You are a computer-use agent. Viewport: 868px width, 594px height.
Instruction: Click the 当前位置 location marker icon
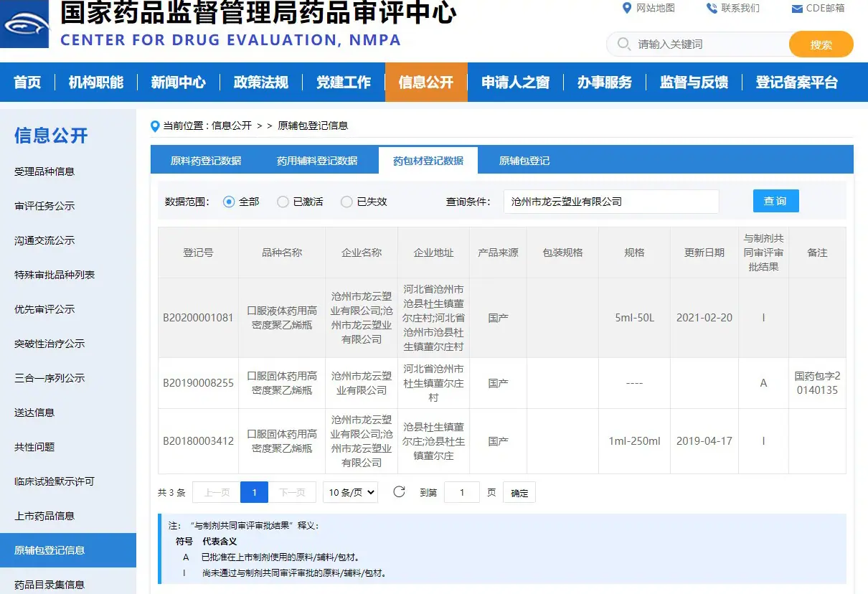[155, 126]
